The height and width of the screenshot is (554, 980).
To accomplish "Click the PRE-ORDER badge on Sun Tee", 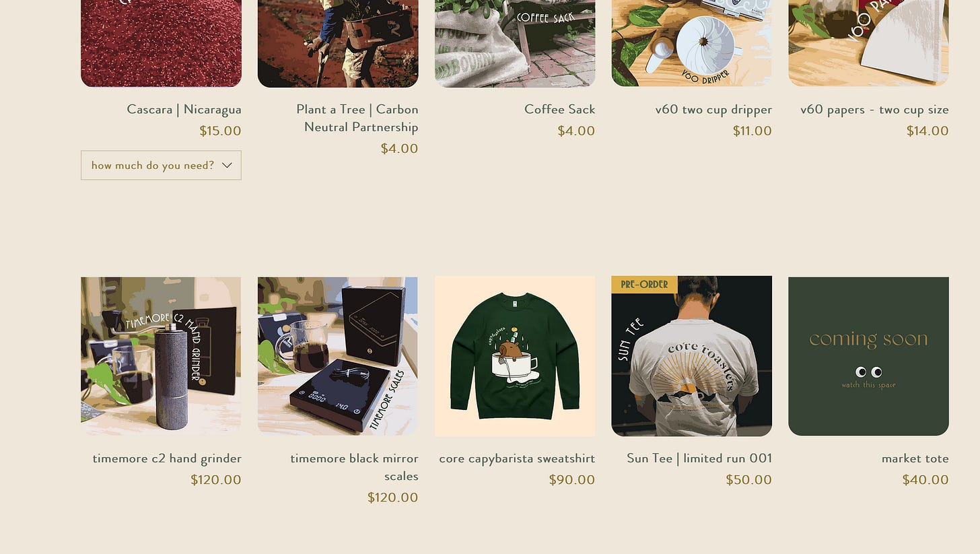I will (644, 284).
